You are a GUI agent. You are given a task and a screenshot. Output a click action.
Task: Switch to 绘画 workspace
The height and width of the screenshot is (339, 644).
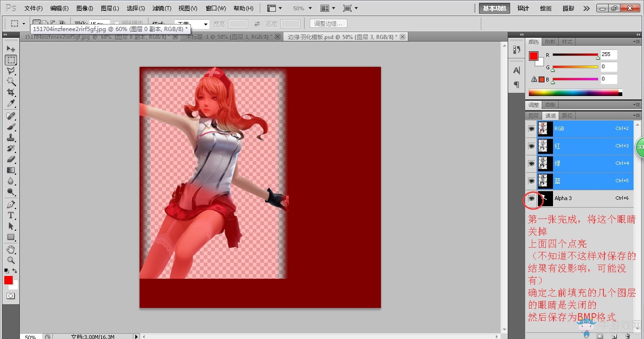point(546,8)
